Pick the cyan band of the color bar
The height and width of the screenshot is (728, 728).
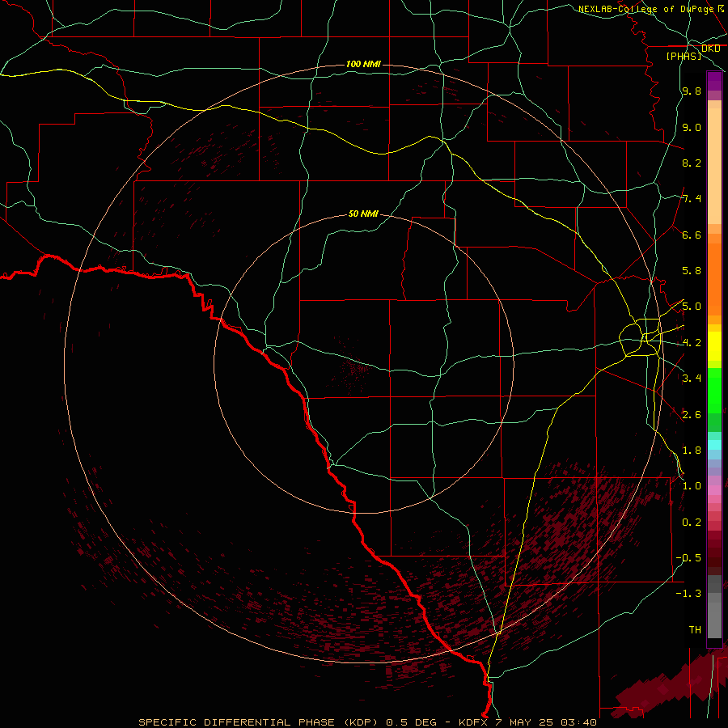click(714, 445)
